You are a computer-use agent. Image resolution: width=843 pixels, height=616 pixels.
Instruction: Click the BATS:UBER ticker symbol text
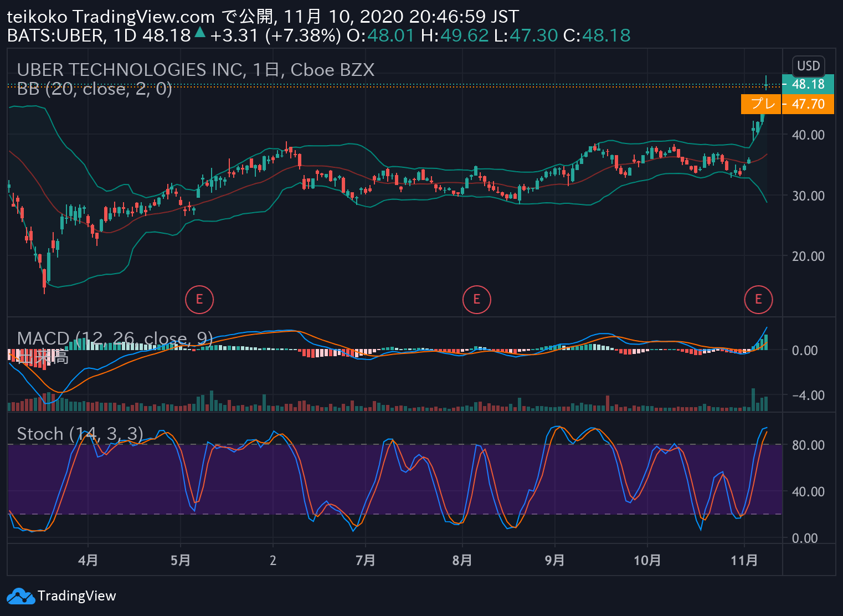pos(56,36)
